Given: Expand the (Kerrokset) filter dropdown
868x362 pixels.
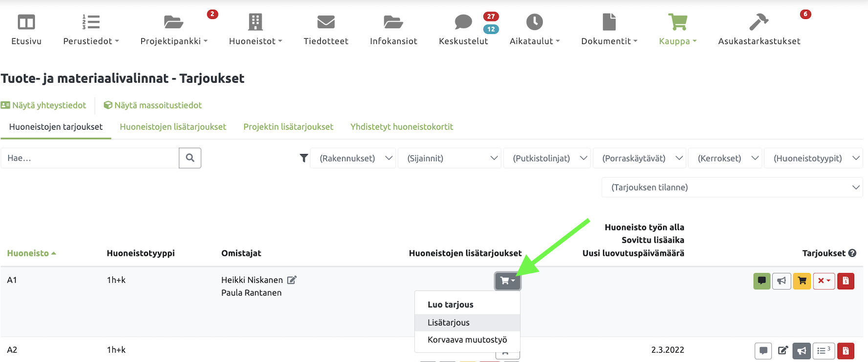Looking at the screenshot, I should (725, 158).
